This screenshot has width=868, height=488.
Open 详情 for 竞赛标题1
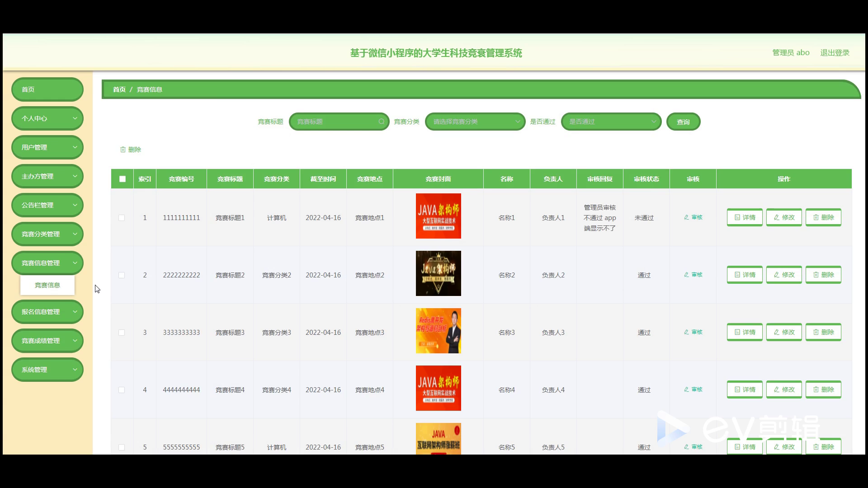(745, 217)
